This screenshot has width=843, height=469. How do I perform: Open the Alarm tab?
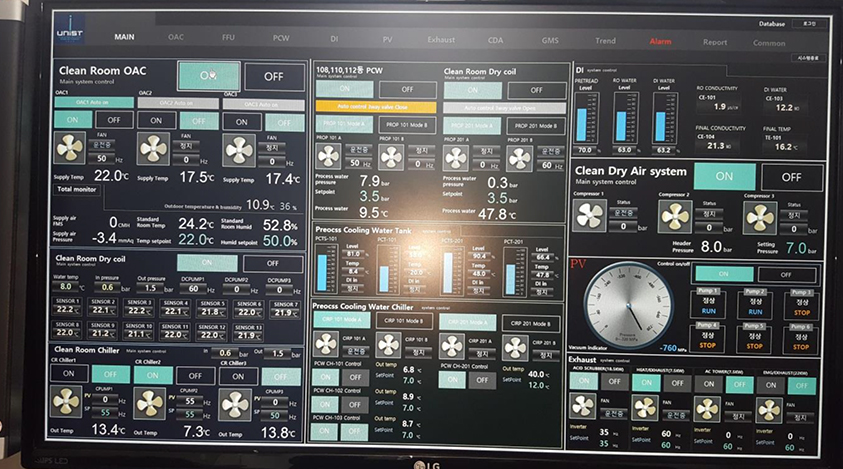click(x=660, y=42)
